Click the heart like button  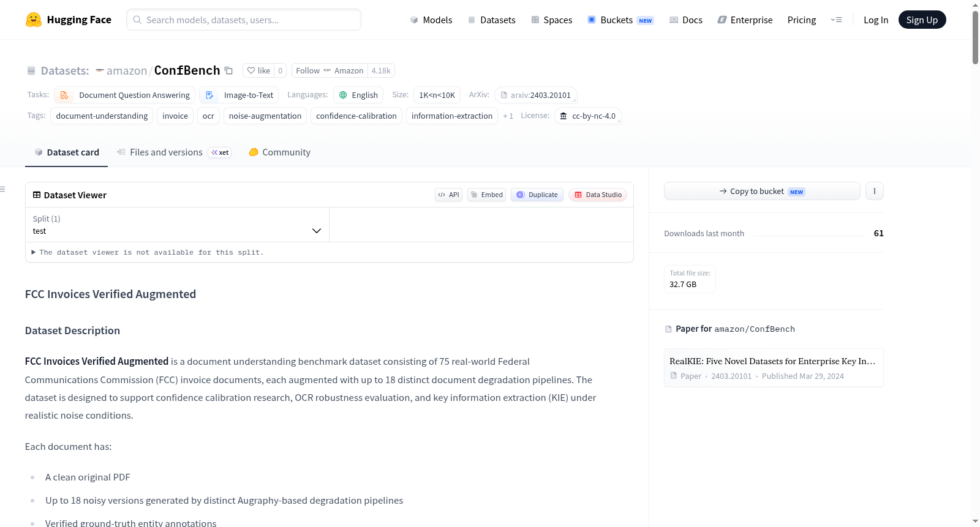(258, 70)
